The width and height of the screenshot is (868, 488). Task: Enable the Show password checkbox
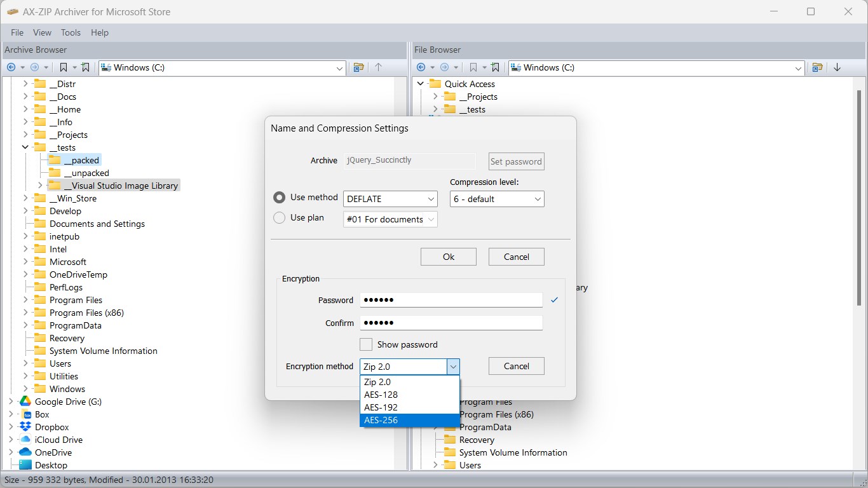(x=366, y=344)
